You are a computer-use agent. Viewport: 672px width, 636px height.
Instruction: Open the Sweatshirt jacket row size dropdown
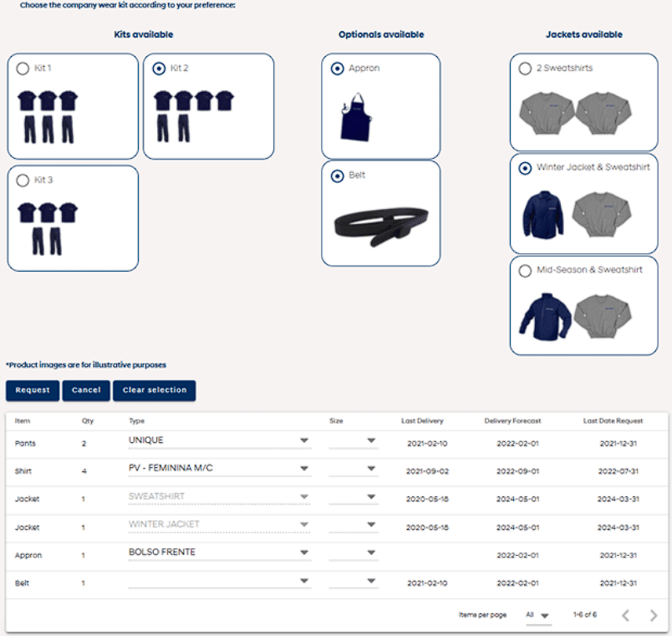point(354,496)
